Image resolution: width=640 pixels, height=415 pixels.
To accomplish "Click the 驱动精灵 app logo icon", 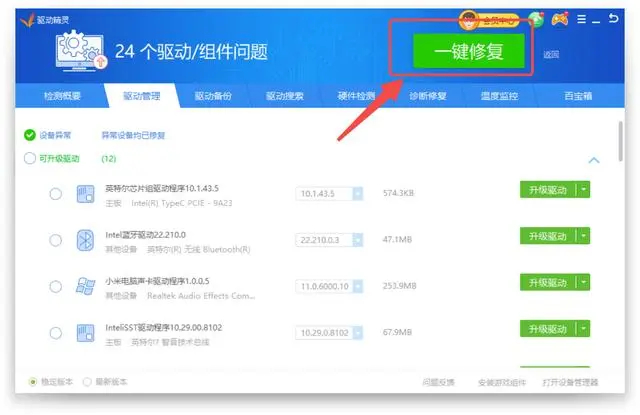I will click(x=27, y=19).
